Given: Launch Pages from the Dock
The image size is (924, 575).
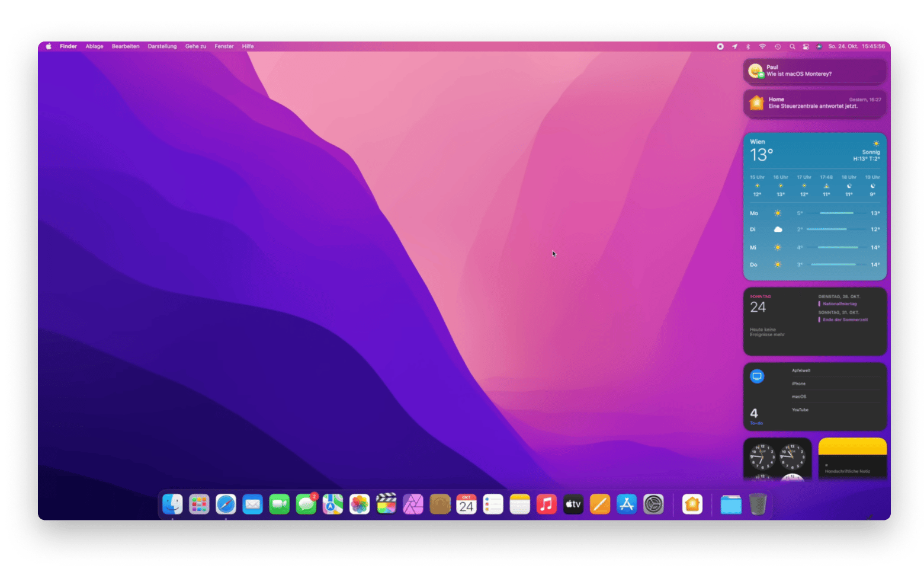Looking at the screenshot, I should [600, 504].
